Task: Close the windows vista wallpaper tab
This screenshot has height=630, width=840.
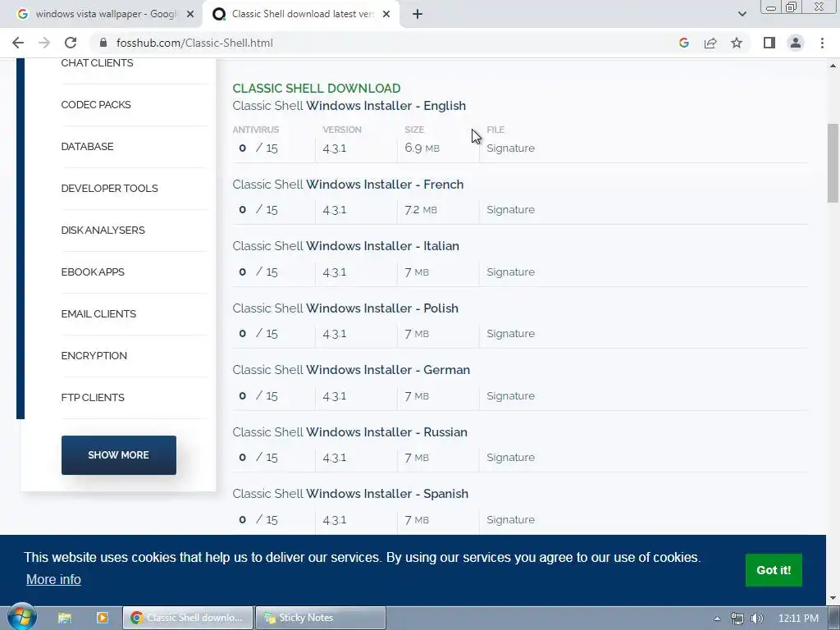Action: coord(190,14)
